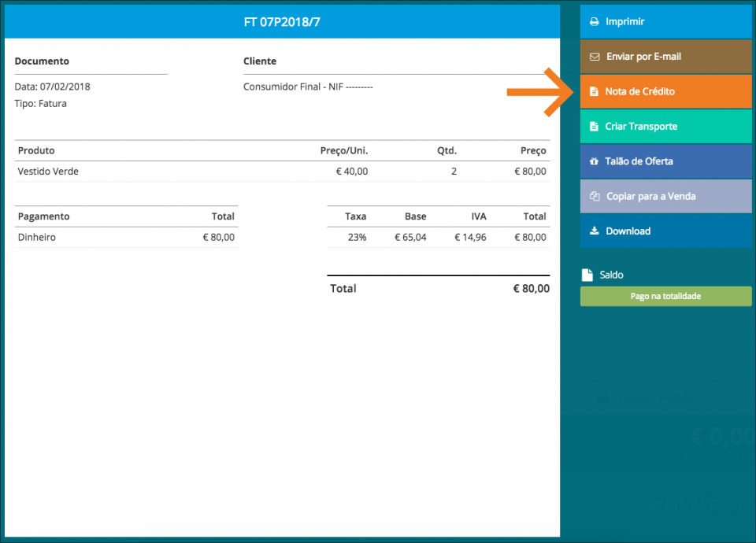Click the Produto column header
Viewport: 756px width, 543px height.
pyautogui.click(x=36, y=150)
